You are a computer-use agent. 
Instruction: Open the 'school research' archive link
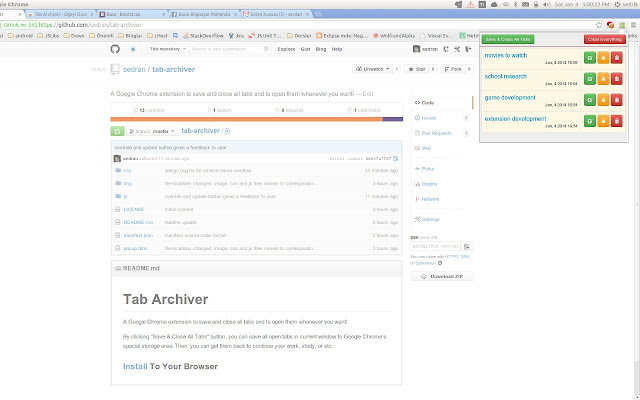point(505,76)
